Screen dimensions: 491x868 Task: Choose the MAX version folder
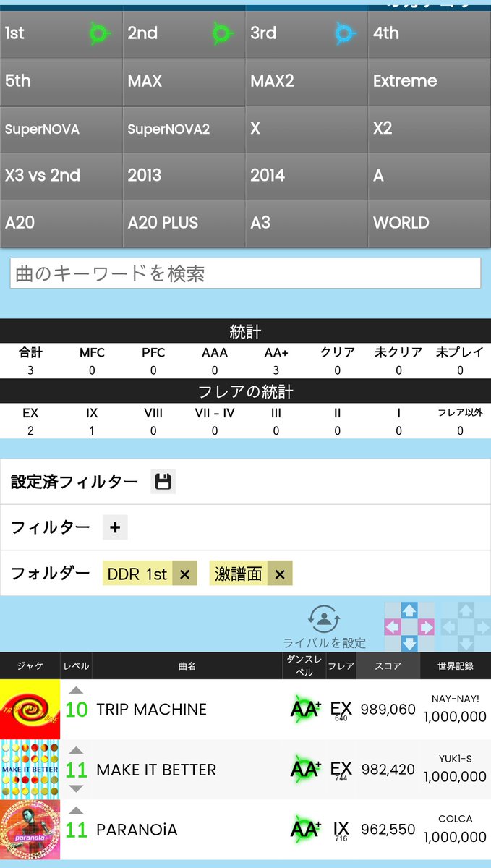click(x=184, y=81)
